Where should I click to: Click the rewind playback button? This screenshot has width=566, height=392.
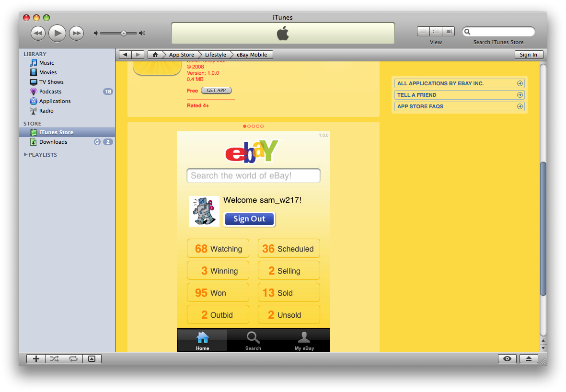[x=38, y=33]
